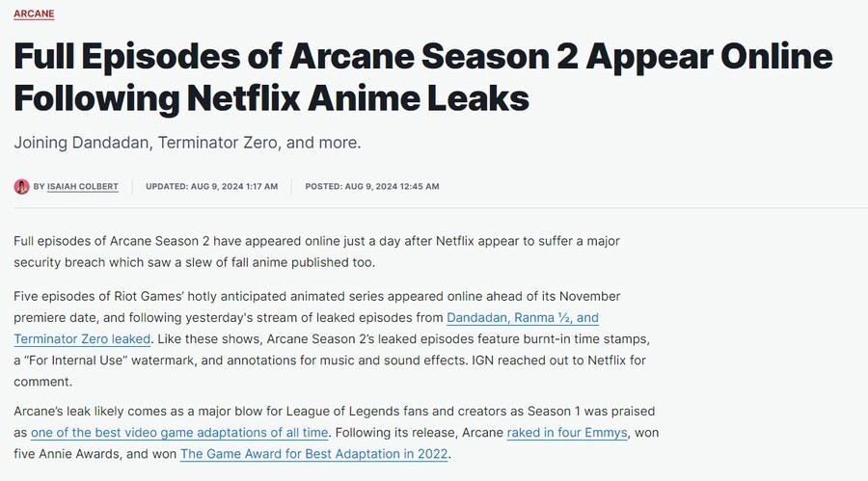This screenshot has width=868, height=481.
Task: Click the ARCANE category tag
Action: coord(34,14)
